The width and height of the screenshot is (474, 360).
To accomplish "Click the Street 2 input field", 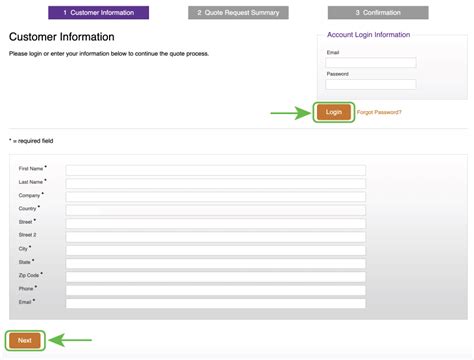I will point(216,237).
